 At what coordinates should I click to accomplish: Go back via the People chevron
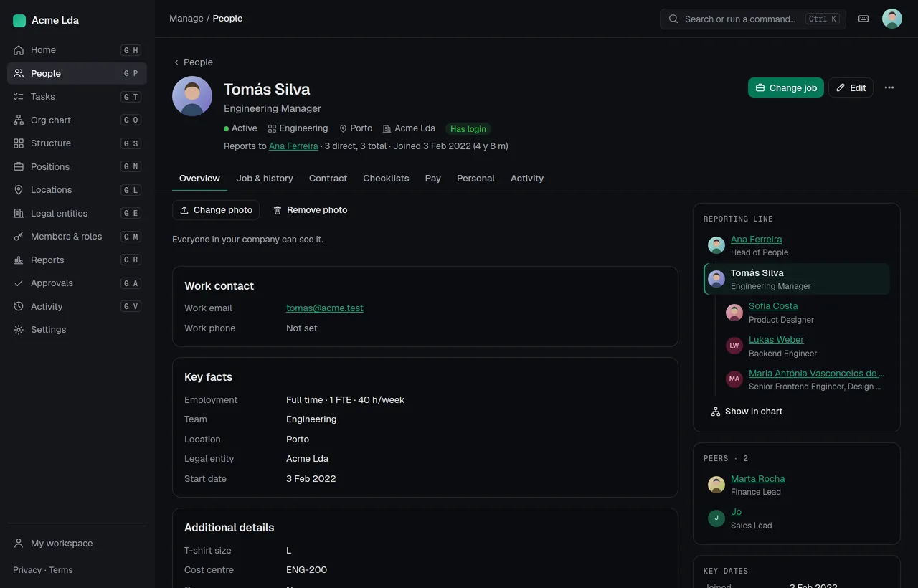176,62
